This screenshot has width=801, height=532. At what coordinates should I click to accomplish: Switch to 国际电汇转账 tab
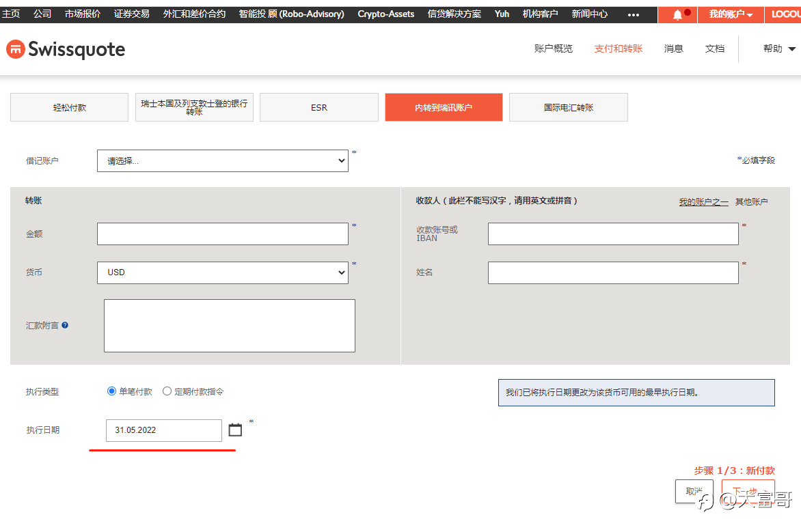[x=569, y=107]
